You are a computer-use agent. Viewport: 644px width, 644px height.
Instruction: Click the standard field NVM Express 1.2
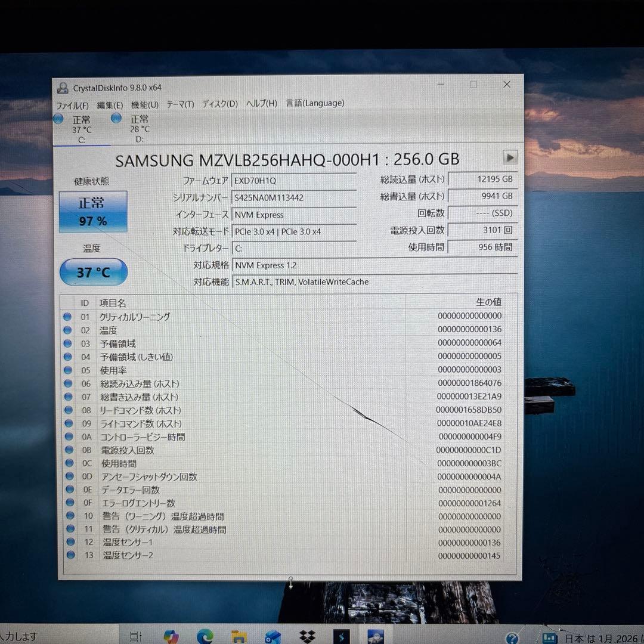click(374, 265)
